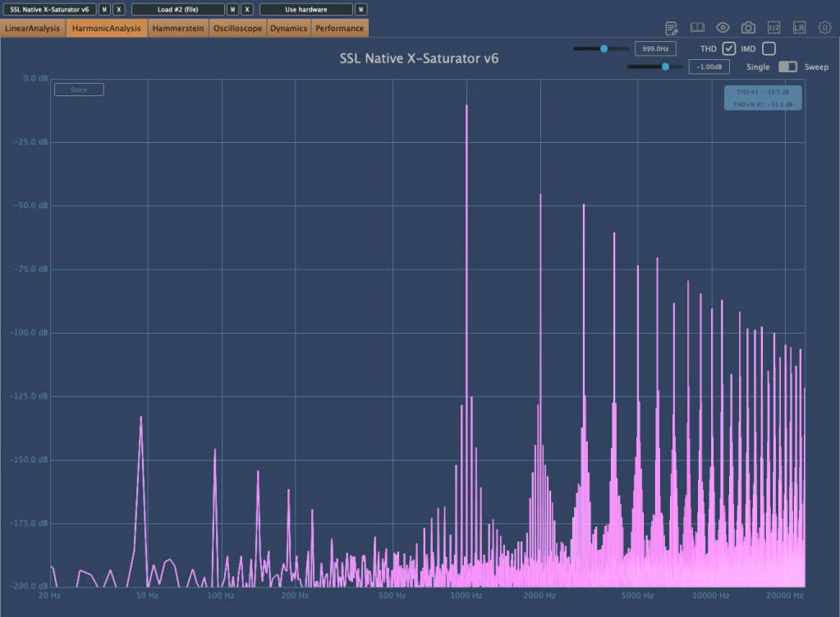Open settings via the gear icon
Image resolution: width=840 pixels, height=617 pixels.
tap(824, 28)
